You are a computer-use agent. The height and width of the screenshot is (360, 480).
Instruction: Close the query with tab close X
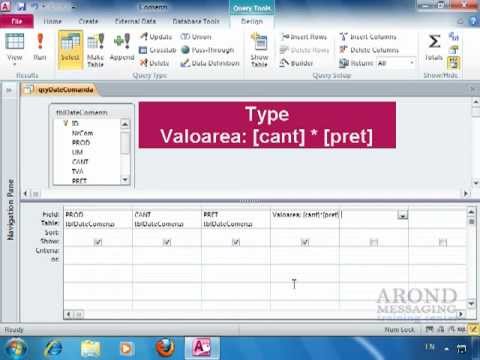tap(473, 89)
